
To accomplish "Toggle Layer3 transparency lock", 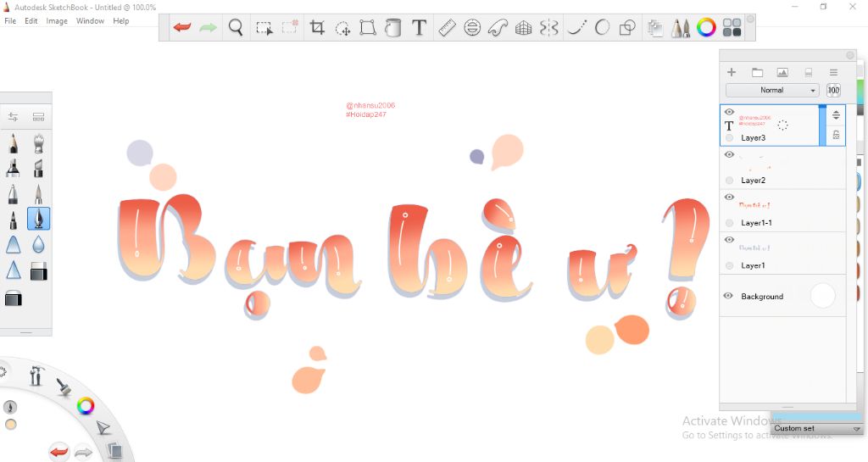I will (836, 135).
